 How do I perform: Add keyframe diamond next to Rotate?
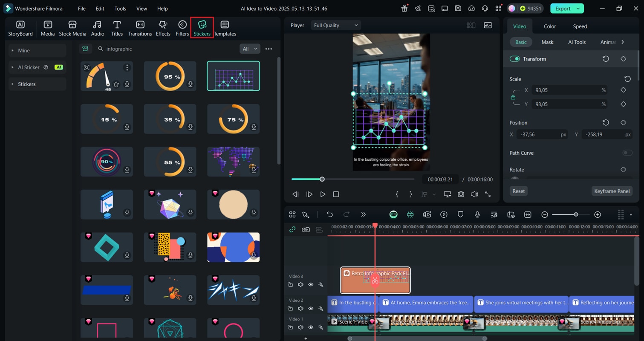click(623, 170)
